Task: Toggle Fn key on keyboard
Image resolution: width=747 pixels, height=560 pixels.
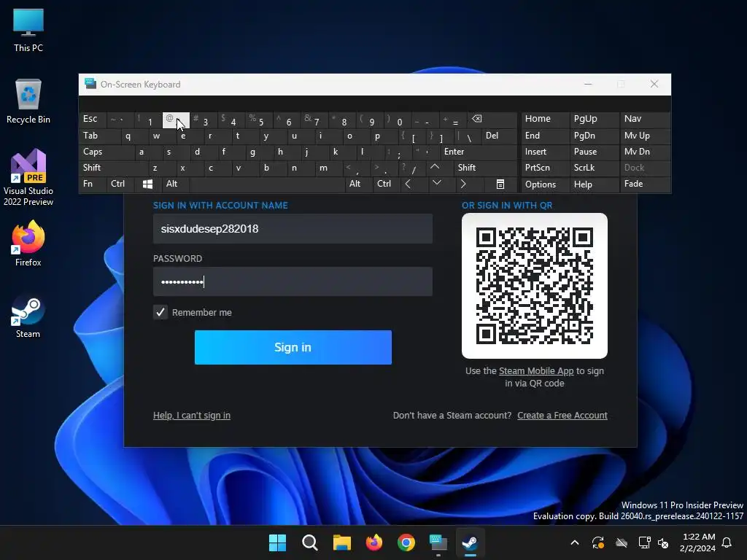Action: coord(93,184)
